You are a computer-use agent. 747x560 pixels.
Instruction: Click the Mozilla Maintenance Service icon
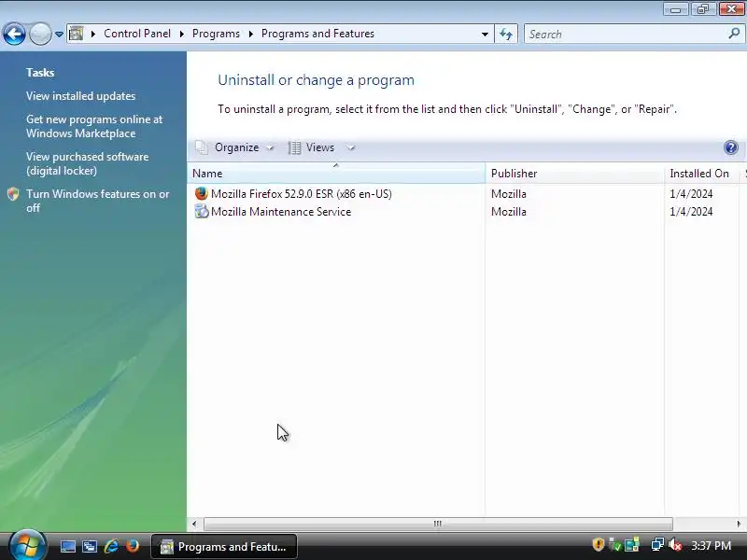click(202, 211)
